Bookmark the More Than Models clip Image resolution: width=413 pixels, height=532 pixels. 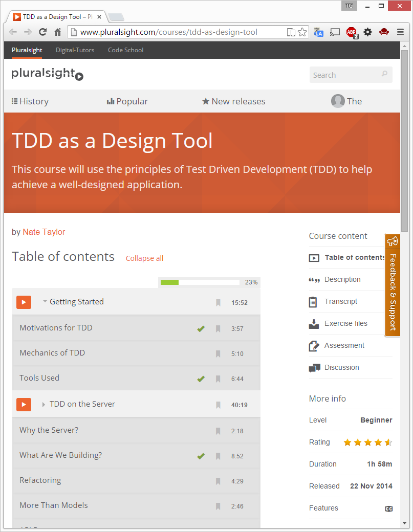(x=218, y=506)
